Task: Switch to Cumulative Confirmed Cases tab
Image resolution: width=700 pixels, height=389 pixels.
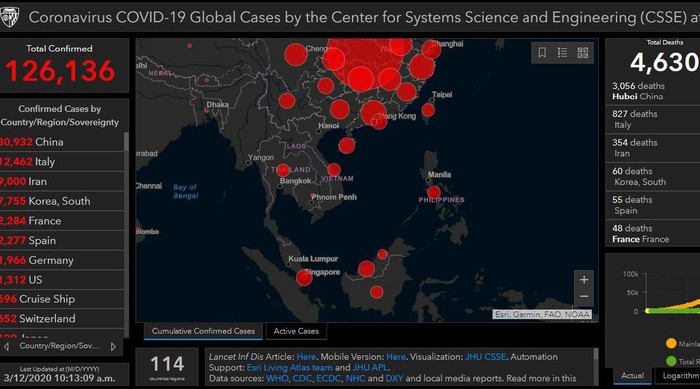Action: [203, 331]
